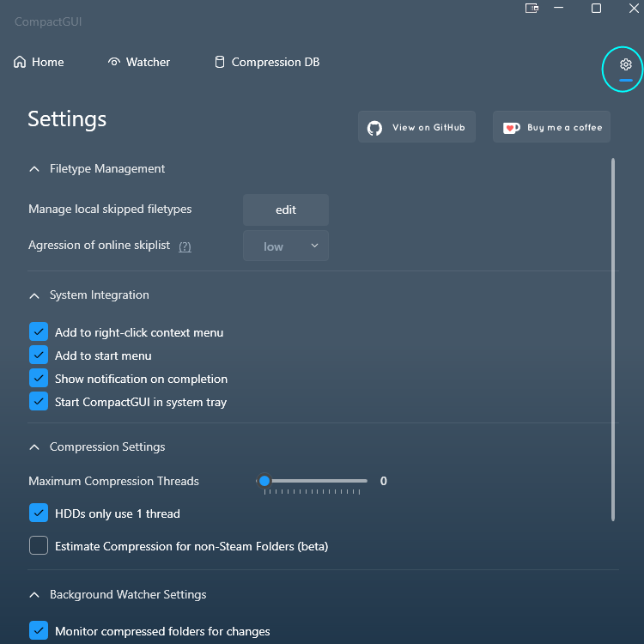The width and height of the screenshot is (644, 644).
Task: Click the Agression of online skiplist label
Action: pos(99,246)
